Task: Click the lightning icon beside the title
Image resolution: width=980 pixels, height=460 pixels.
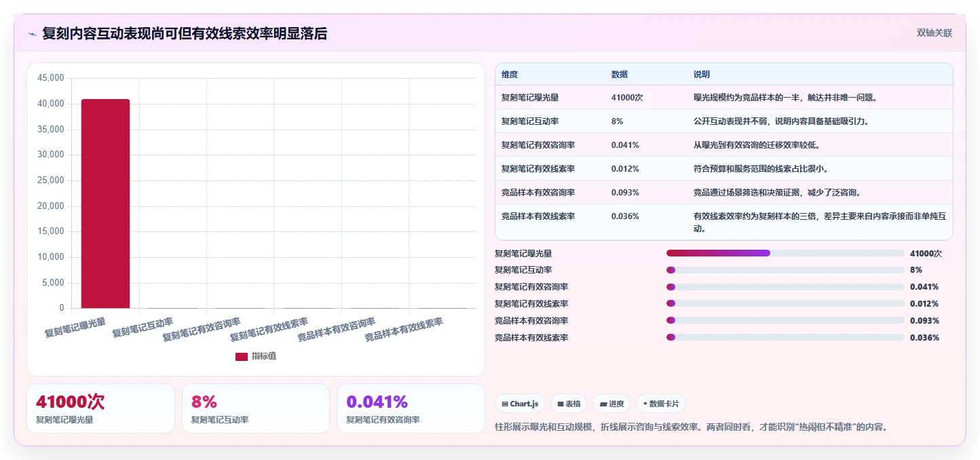Action: pyautogui.click(x=32, y=34)
